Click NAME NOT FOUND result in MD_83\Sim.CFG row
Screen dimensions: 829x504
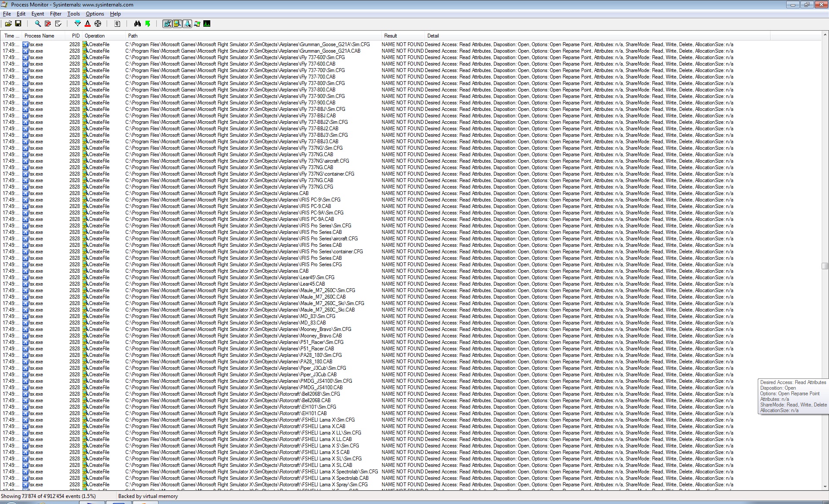pyautogui.click(x=402, y=316)
